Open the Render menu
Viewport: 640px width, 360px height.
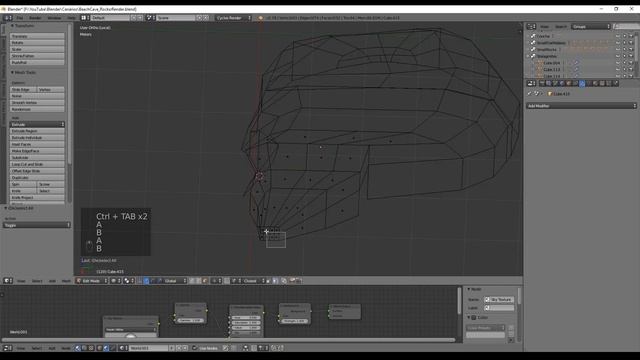point(35,18)
